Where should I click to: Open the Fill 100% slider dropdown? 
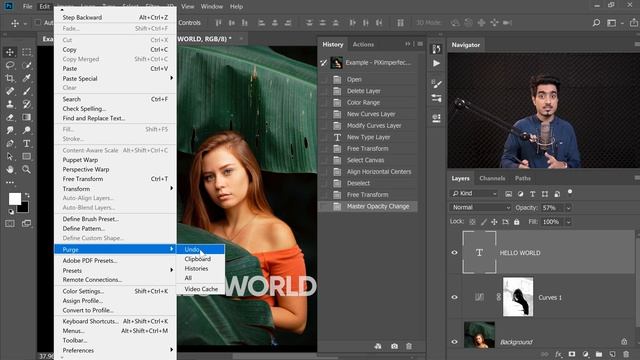[x=568, y=222]
